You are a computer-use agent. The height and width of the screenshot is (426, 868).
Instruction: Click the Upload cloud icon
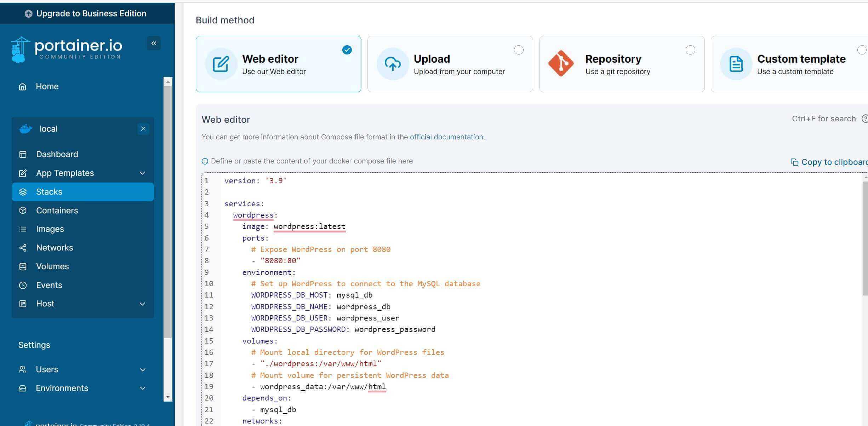393,64
